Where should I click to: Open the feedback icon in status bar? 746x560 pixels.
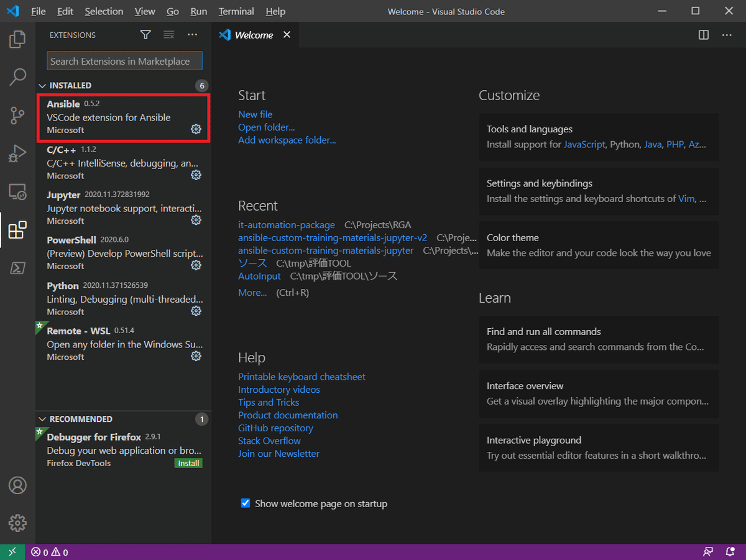(708, 552)
